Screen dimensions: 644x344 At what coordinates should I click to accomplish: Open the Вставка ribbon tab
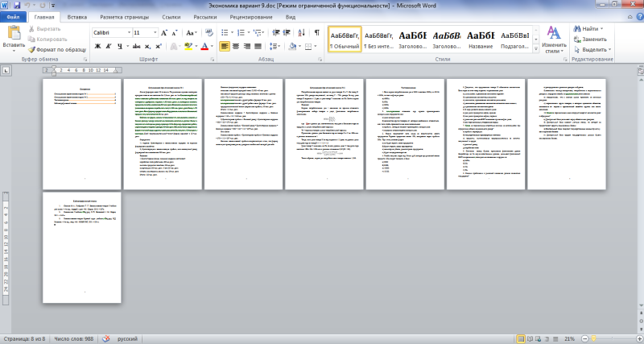(78, 15)
